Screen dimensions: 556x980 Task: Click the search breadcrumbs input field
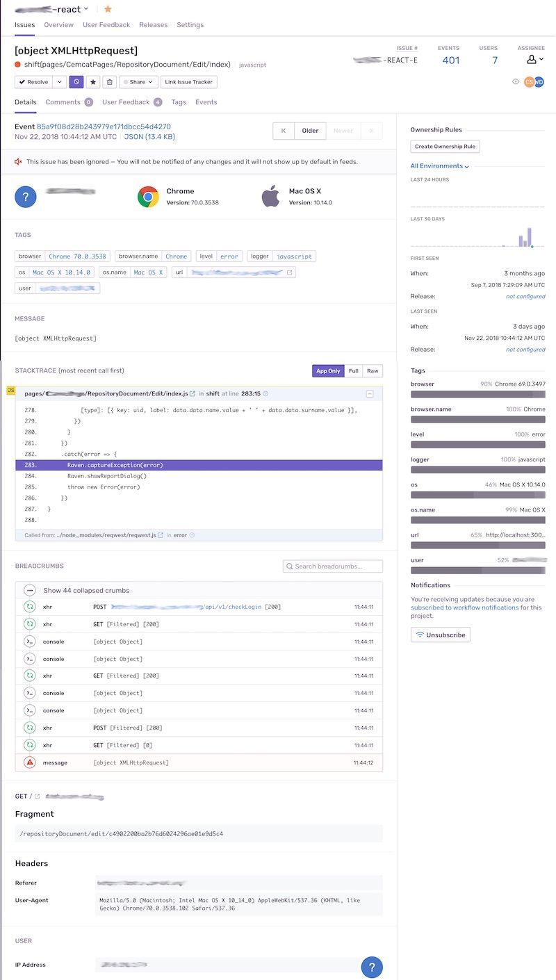click(x=333, y=566)
